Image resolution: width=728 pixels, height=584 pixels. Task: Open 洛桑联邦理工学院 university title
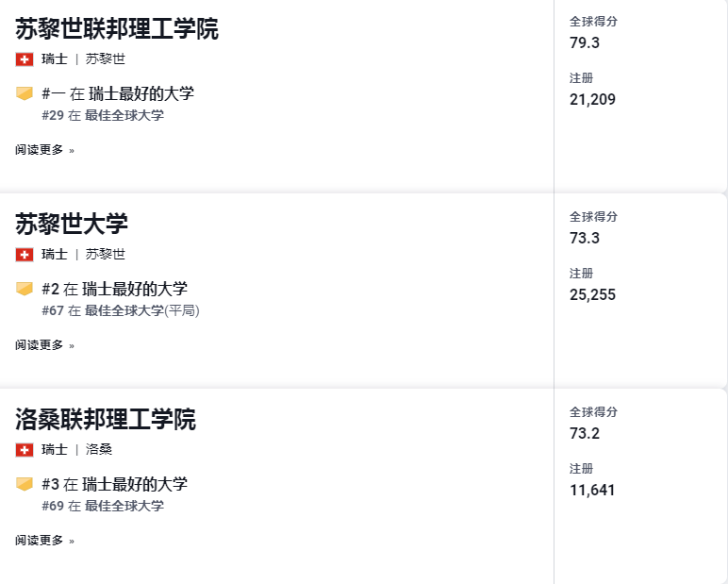[106, 419]
